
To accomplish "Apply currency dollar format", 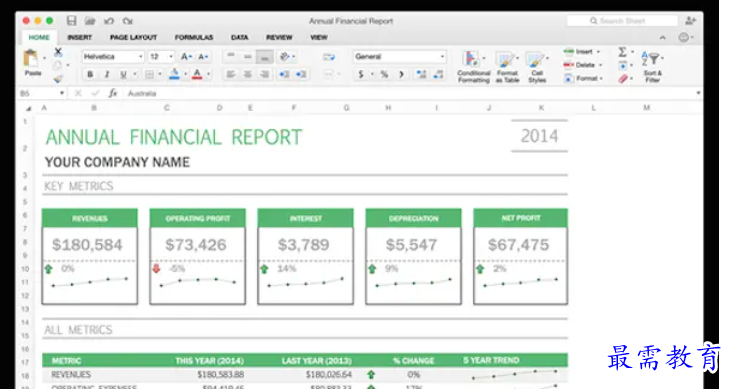I will 361,74.
